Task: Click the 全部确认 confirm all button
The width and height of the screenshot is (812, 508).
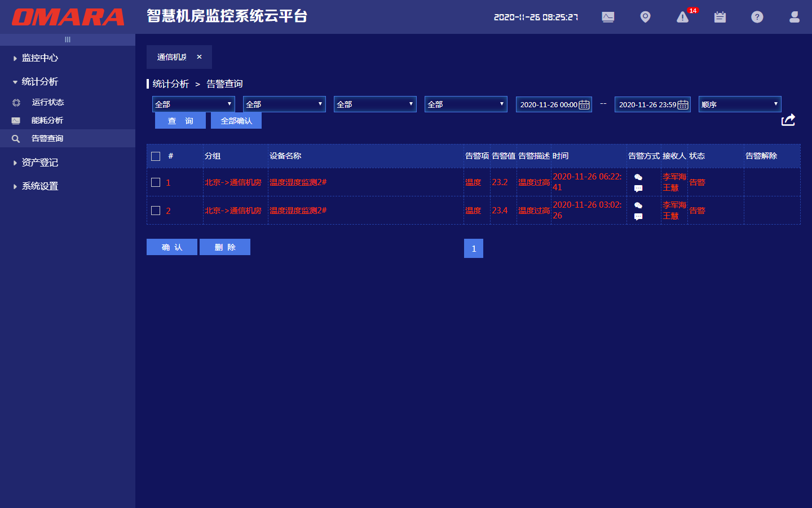Action: tap(236, 121)
